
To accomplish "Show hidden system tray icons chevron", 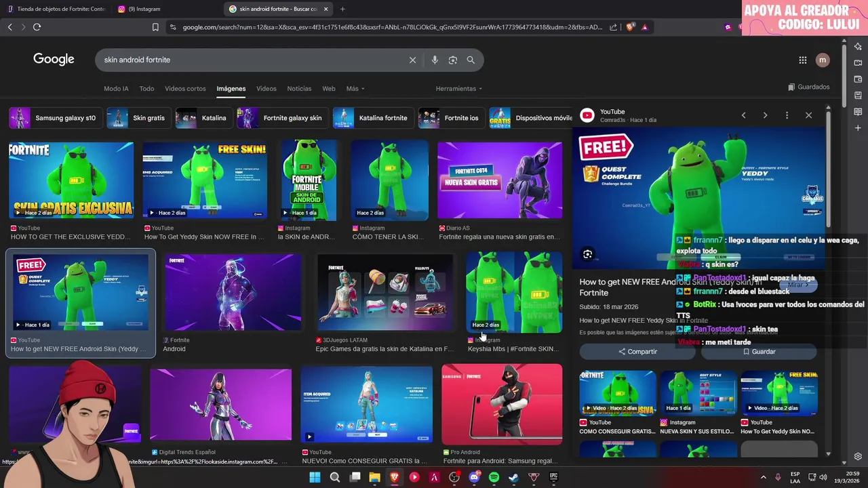I will point(763,477).
